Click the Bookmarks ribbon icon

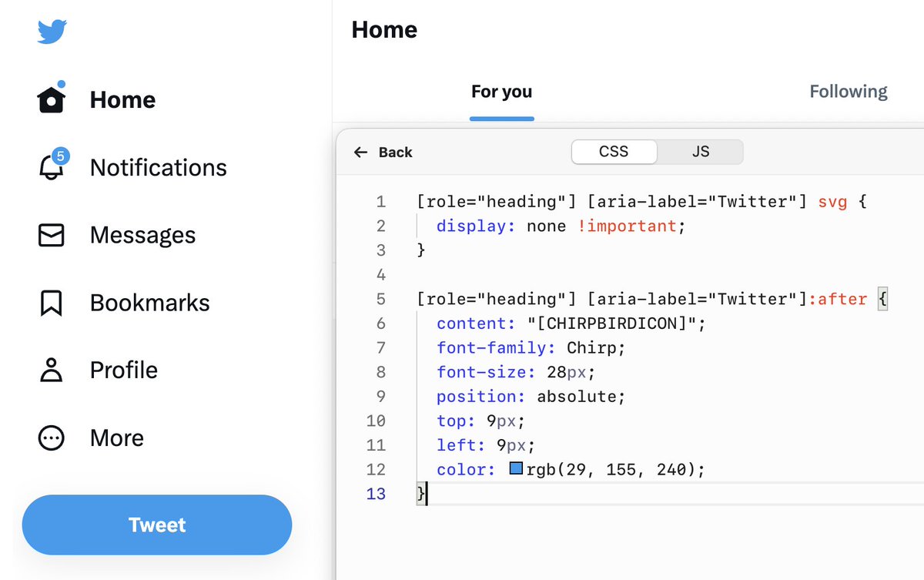point(52,303)
